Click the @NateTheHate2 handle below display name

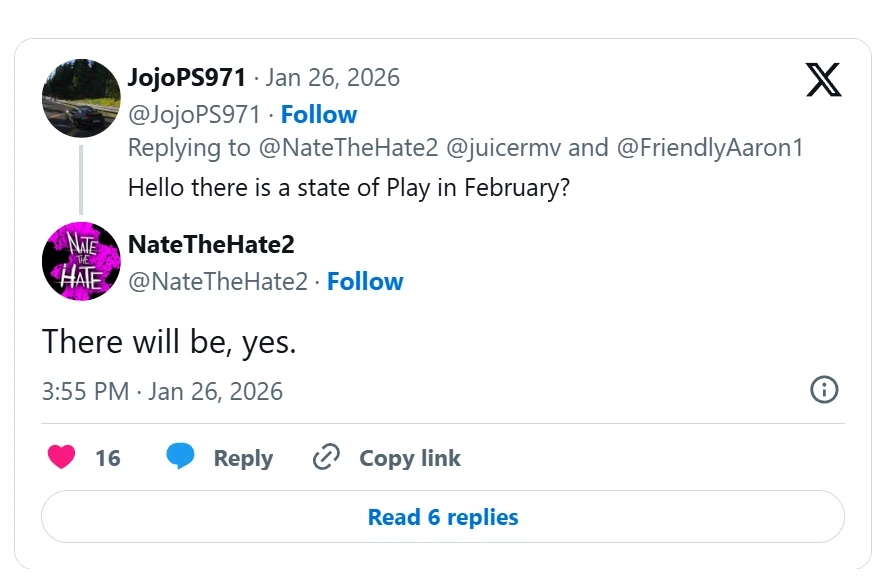(x=217, y=282)
